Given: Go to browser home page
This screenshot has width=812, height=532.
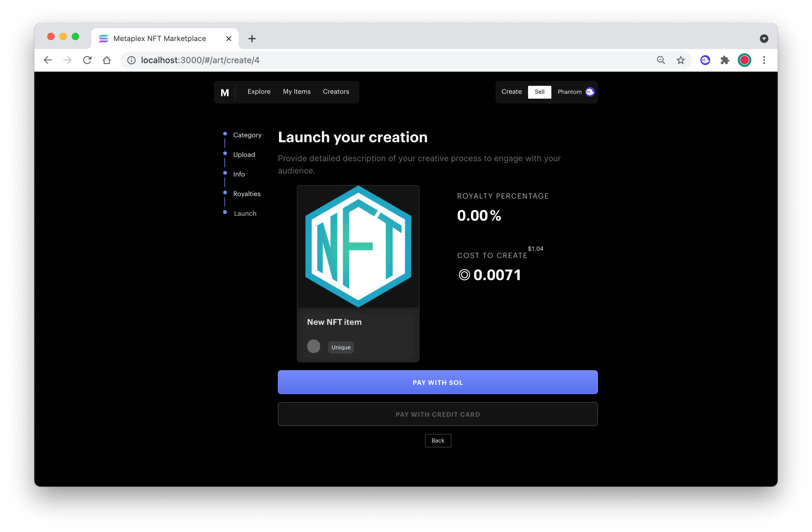Looking at the screenshot, I should (x=107, y=60).
